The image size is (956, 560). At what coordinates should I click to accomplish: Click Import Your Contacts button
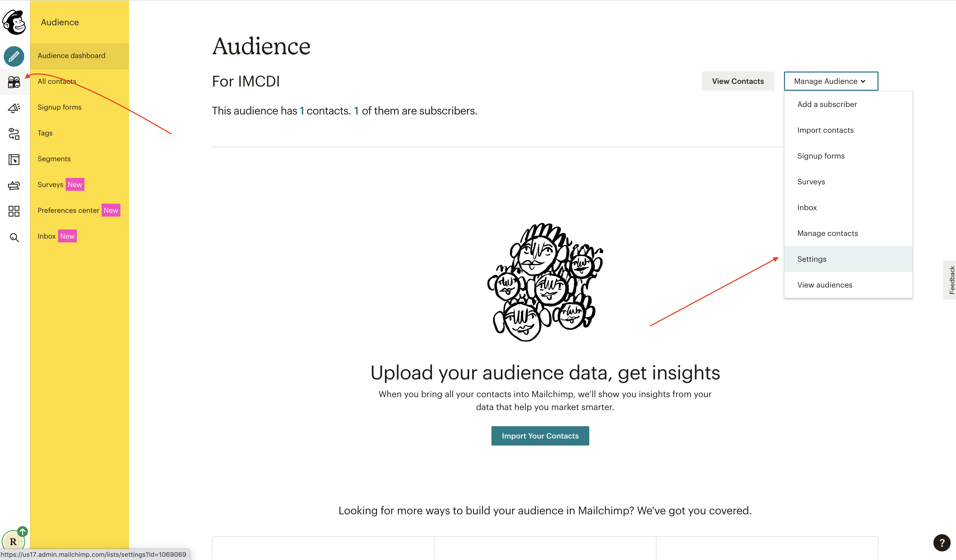[x=540, y=436]
